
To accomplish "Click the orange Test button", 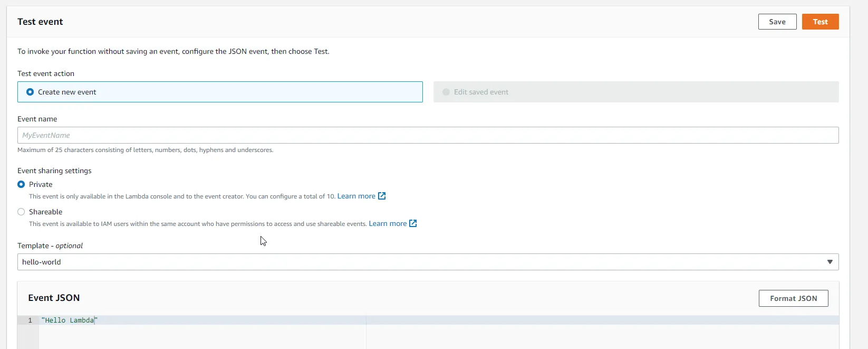I will pos(820,22).
